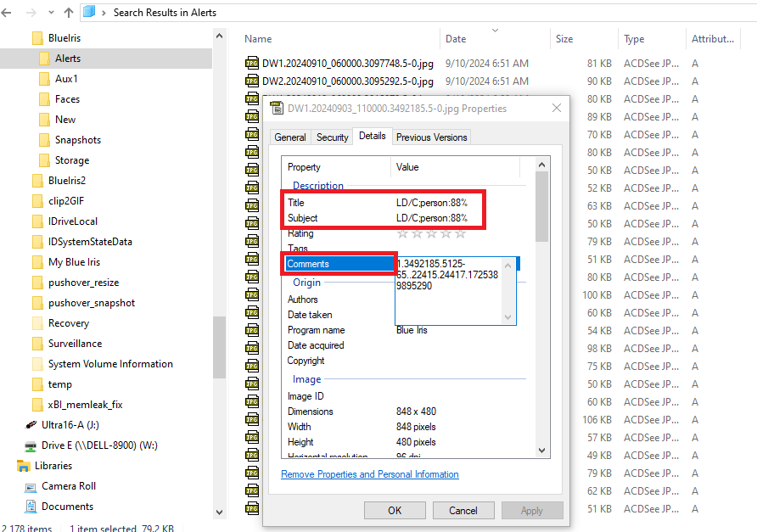Click the Back navigation arrow
Screen dimensions: 757x532
coord(7,13)
